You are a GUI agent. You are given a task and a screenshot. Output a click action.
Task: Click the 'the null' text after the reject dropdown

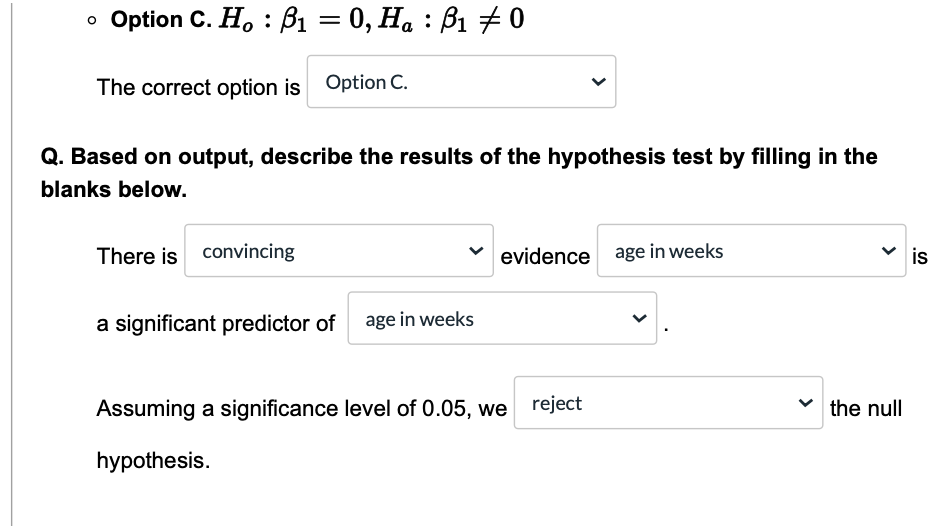pos(865,408)
